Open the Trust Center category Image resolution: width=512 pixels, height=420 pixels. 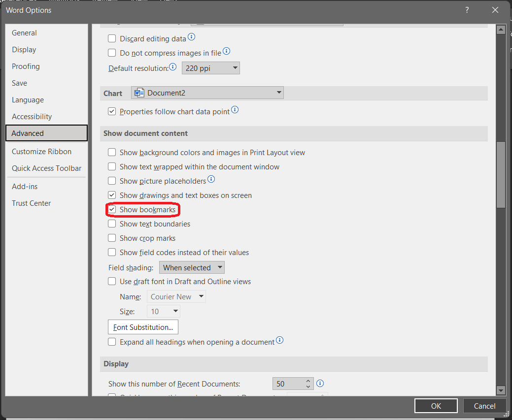(x=31, y=203)
